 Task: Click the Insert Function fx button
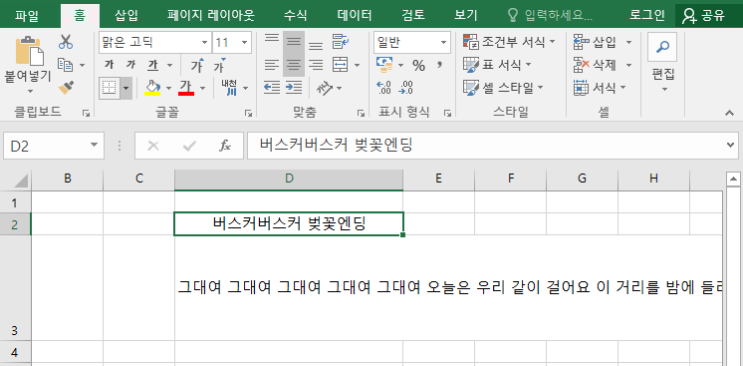click(225, 146)
